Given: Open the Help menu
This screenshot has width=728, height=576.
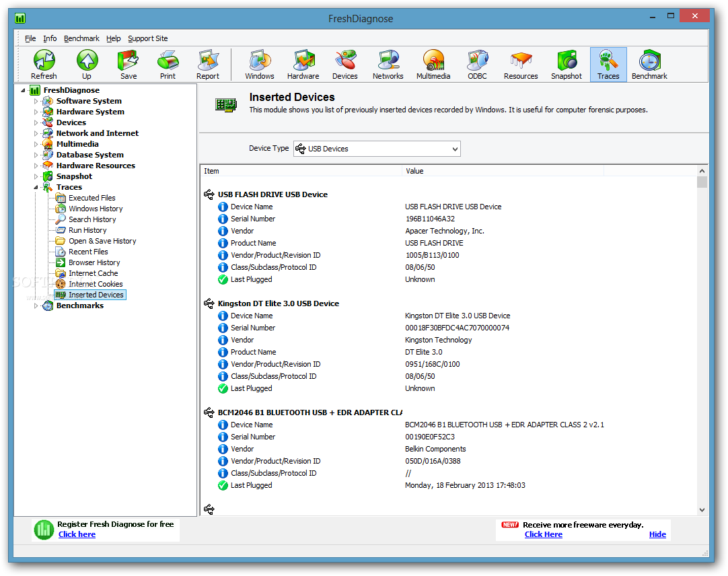Looking at the screenshot, I should pyautogui.click(x=113, y=38).
